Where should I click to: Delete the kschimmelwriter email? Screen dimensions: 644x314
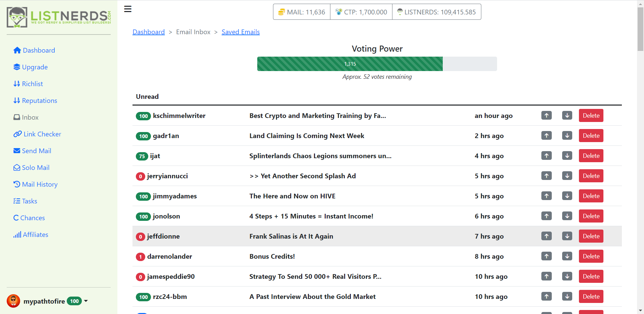[591, 116]
